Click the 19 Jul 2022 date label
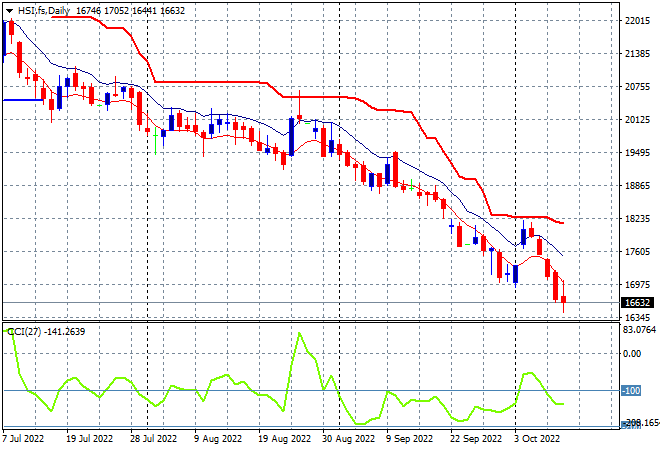Image resolution: width=660 pixels, height=450 pixels. (x=89, y=439)
